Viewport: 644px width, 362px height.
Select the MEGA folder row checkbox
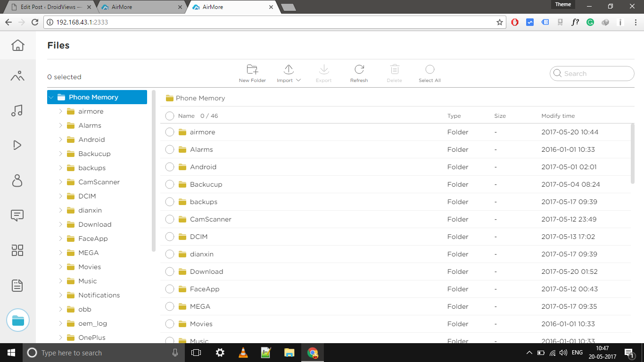click(x=170, y=306)
